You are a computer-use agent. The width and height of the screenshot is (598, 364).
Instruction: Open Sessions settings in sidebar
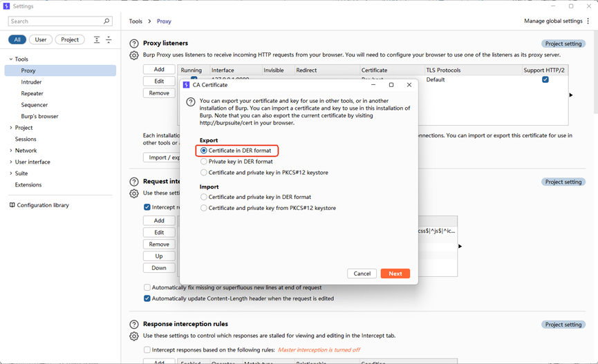(26, 139)
